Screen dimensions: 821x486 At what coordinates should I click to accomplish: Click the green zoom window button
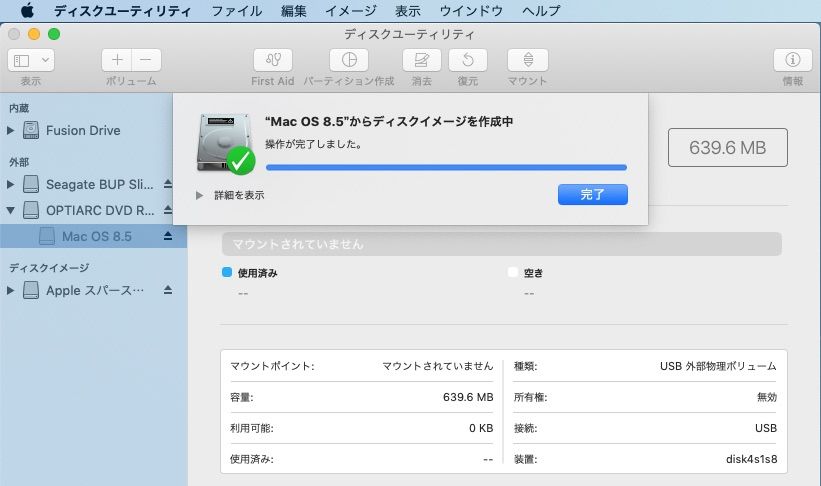54,34
